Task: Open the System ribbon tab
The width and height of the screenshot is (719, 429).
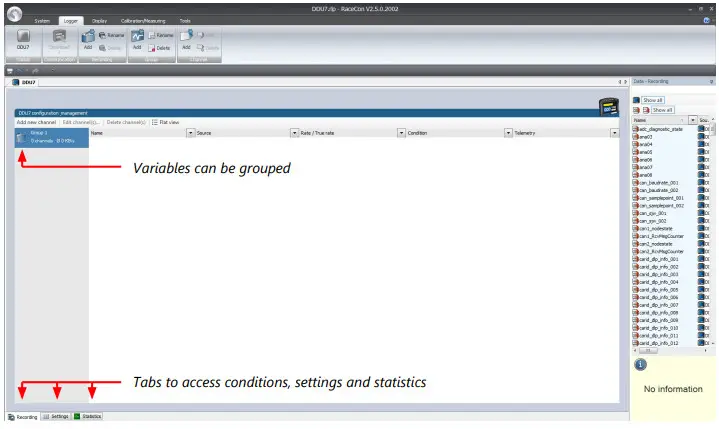Action: [x=42, y=21]
